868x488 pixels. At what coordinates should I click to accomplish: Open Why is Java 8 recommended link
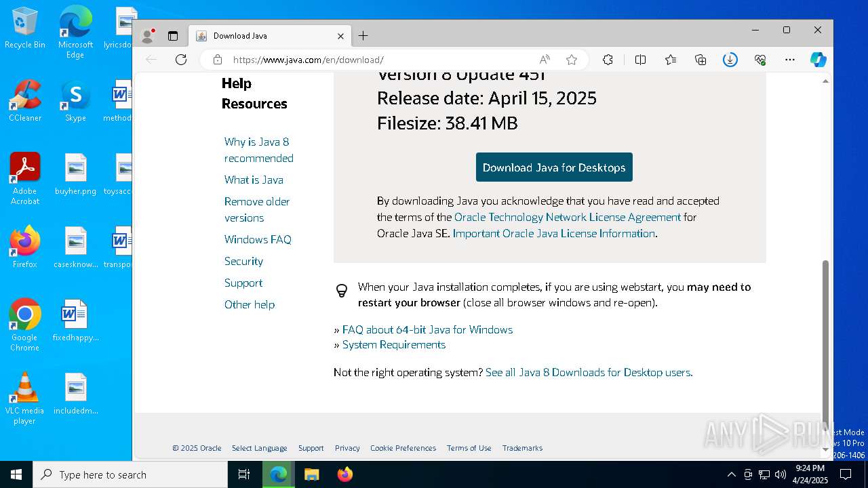[259, 150]
